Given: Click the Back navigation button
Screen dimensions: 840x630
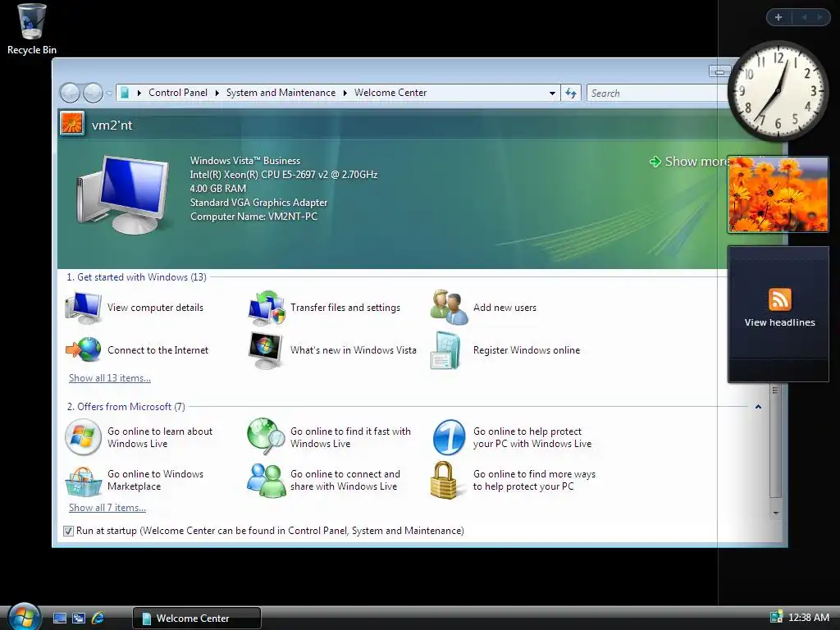Looking at the screenshot, I should point(70,94).
